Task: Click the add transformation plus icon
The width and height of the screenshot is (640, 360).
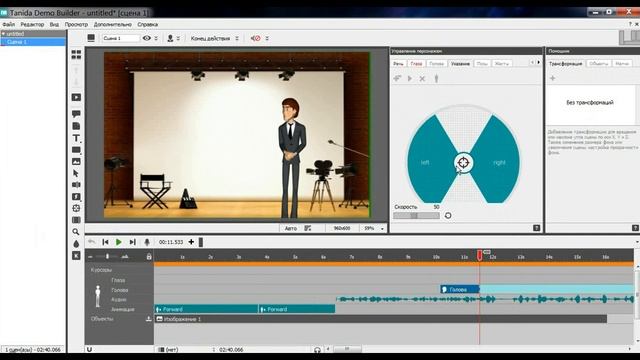Action: coord(553,78)
